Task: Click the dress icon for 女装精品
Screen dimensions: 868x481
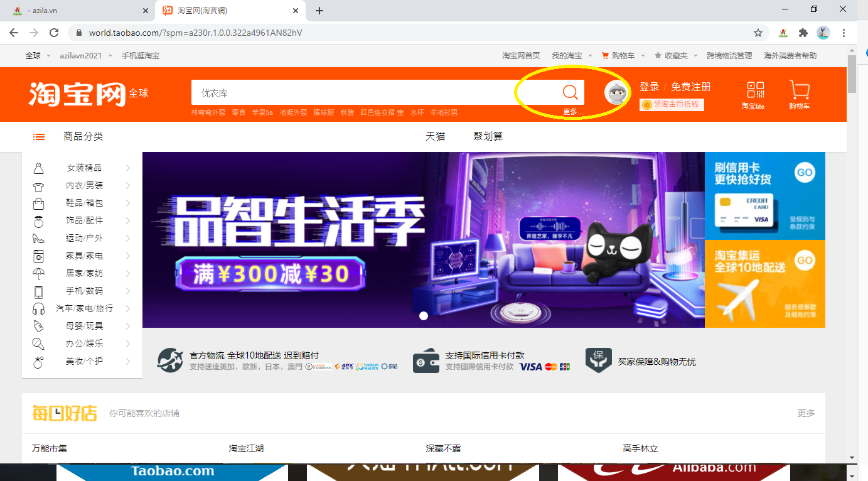Action: coord(38,168)
